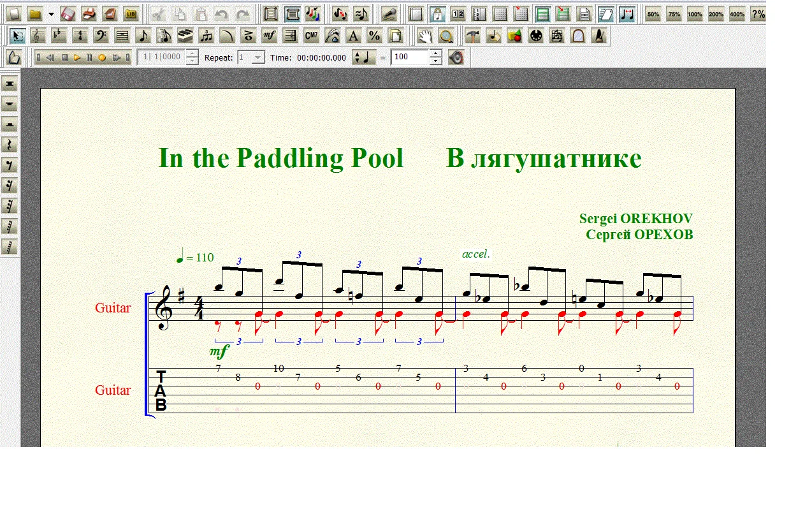Open the piano keyboard tool
Viewport: 812px width, 521px height.
click(185, 36)
